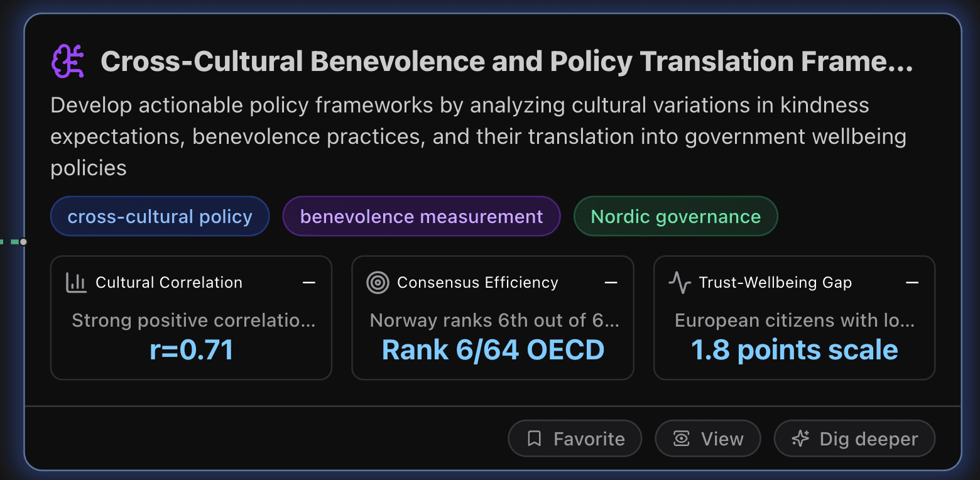Expand the truncated 'Norway ranks 6th' description
This screenshot has height=480, width=980.
click(x=493, y=320)
